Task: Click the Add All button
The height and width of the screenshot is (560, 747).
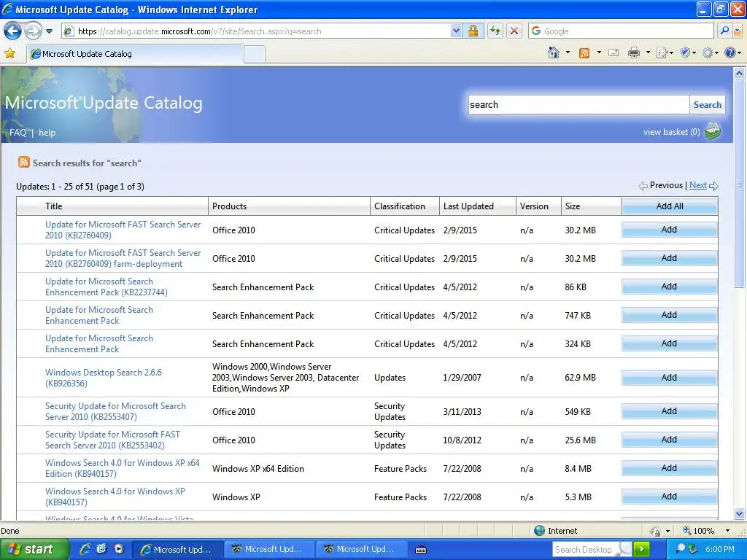Action: pyautogui.click(x=670, y=206)
